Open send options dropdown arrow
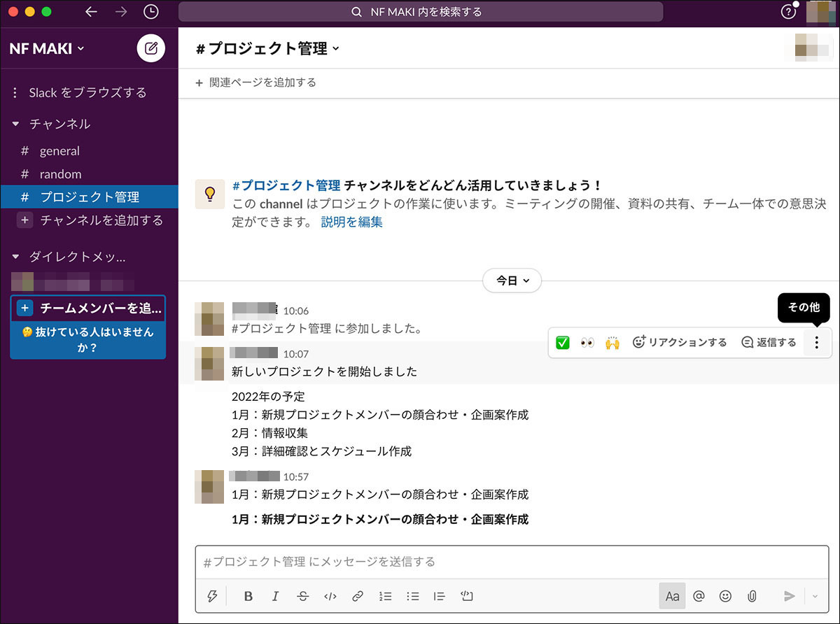840x624 pixels. 815,596
